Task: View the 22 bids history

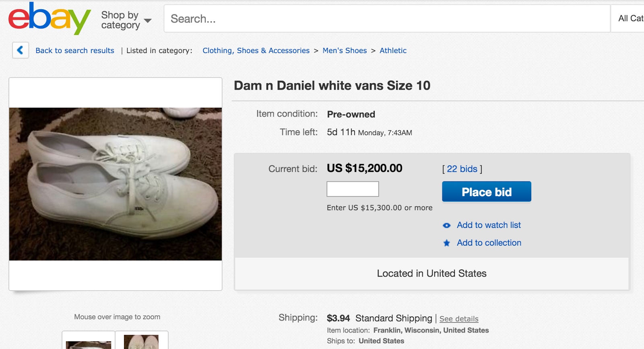Action: (462, 169)
